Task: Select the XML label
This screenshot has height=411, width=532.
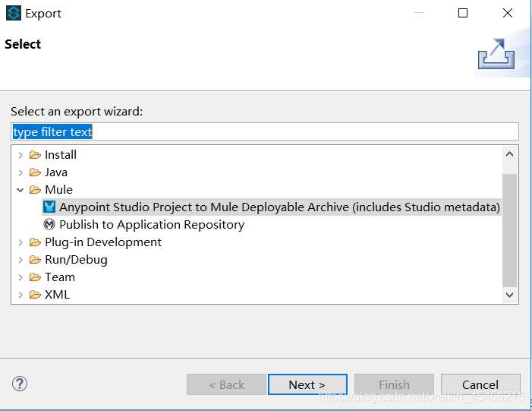Action: [58, 295]
